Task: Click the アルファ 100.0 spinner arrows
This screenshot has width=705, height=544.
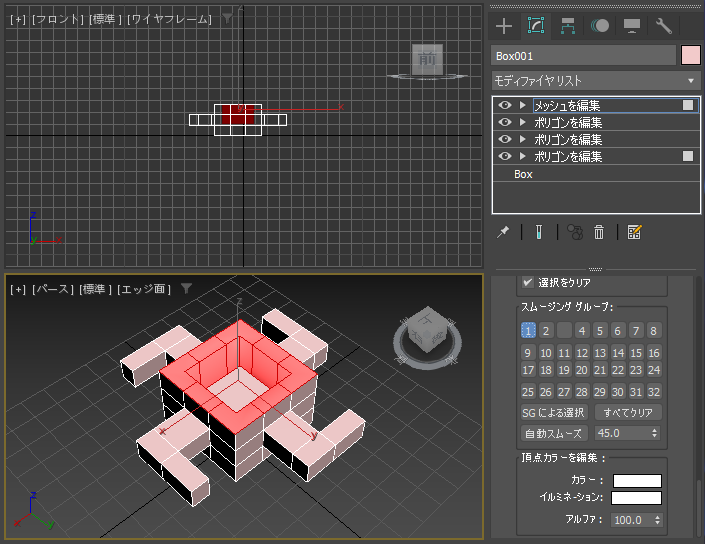Action: click(657, 520)
